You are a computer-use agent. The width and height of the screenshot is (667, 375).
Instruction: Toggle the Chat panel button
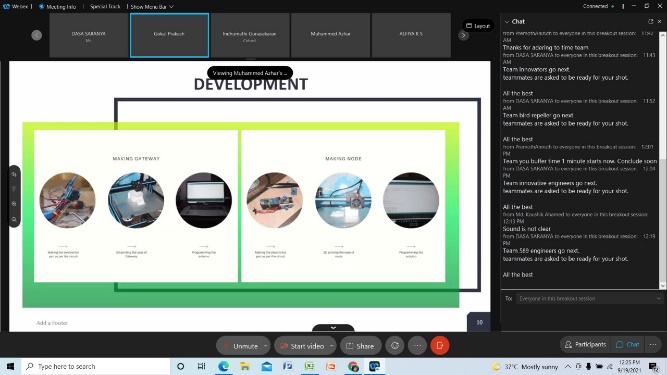(x=628, y=344)
